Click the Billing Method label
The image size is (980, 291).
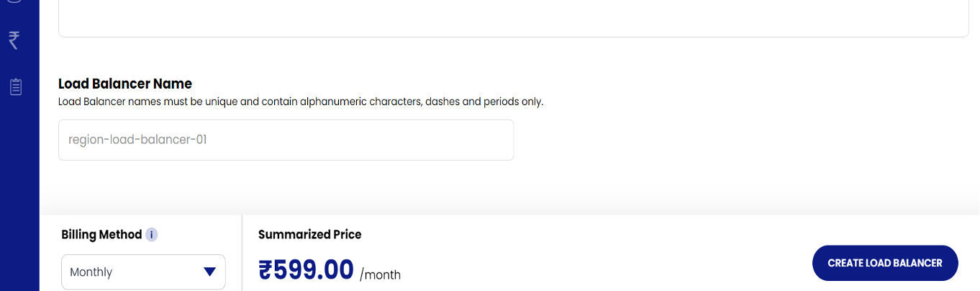pos(101,235)
